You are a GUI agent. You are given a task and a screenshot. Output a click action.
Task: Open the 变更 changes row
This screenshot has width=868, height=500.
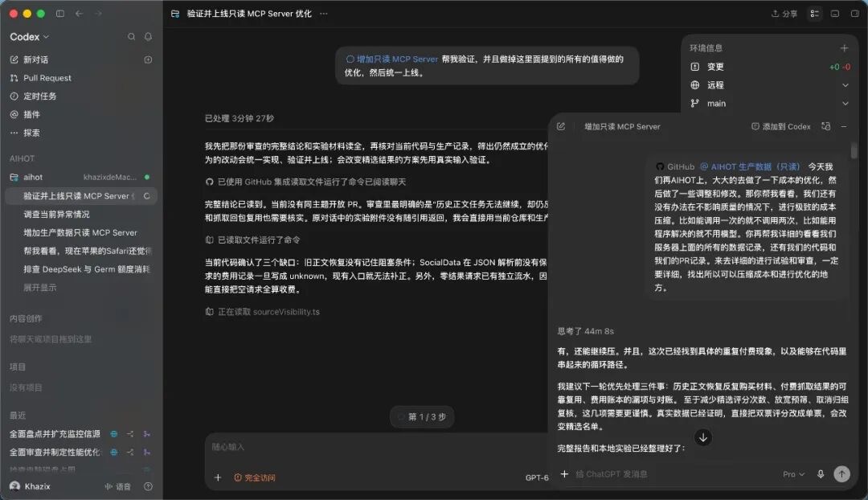pyautogui.click(x=769, y=67)
